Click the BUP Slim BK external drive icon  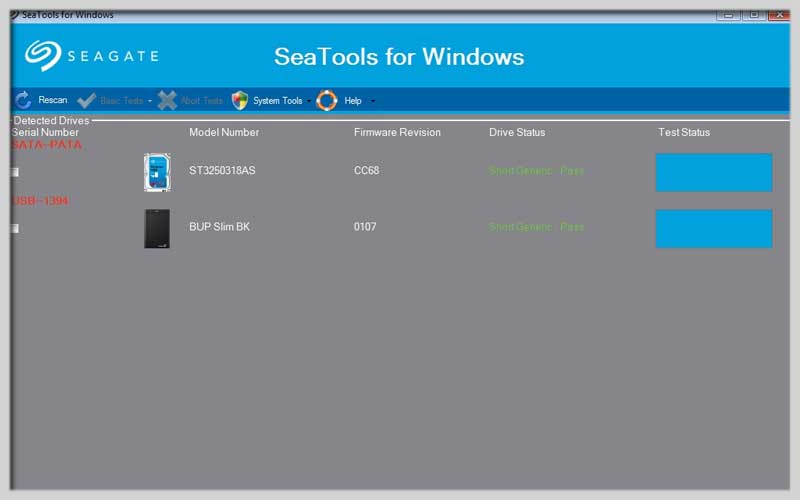click(x=157, y=229)
